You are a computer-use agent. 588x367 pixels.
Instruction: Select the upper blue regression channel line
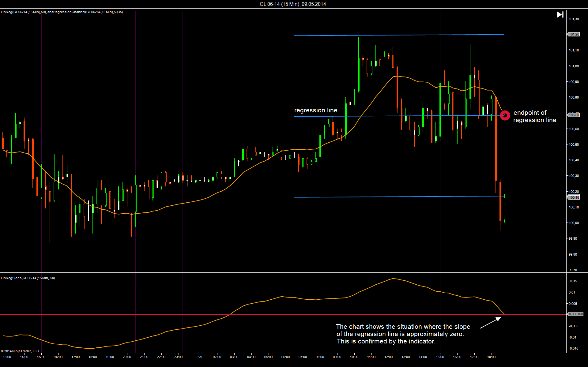click(x=398, y=35)
